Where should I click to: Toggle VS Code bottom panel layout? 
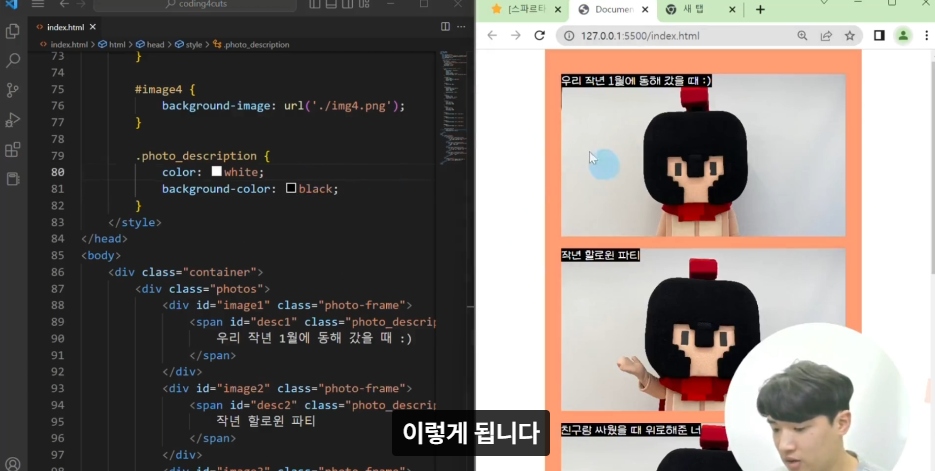pos(332,4)
